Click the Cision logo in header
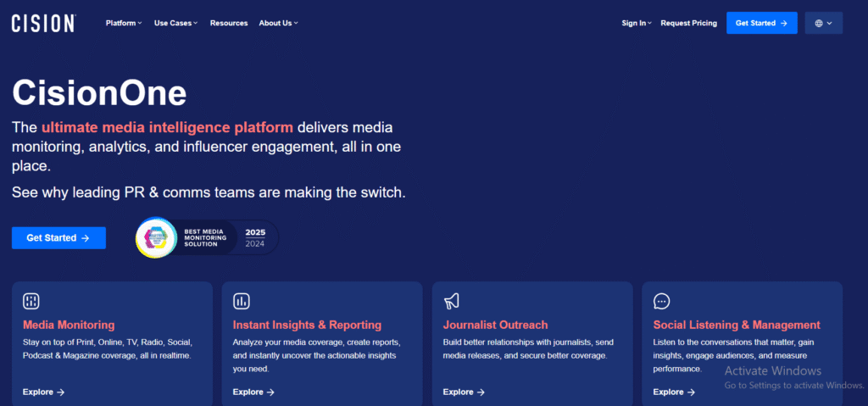868x406 pixels. (43, 23)
